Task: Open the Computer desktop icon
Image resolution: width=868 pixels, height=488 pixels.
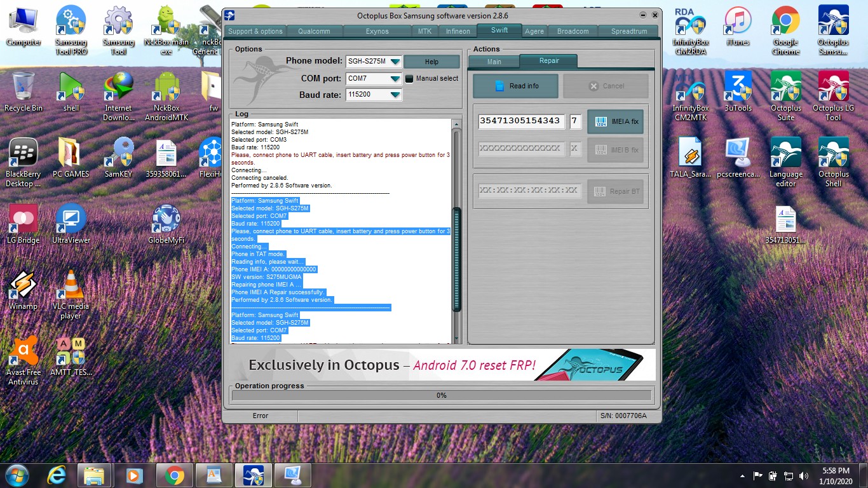Action: click(24, 27)
